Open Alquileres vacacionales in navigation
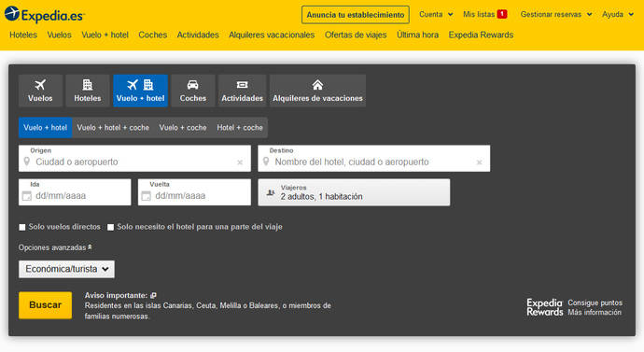Screen dimensions: 644x352 coord(272,35)
